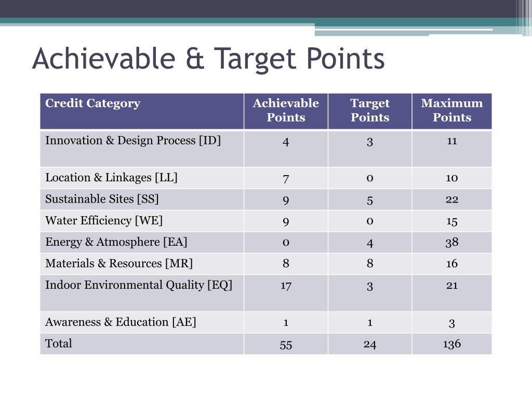Select Sustainable Sites maximum value 22
532x399 pixels.
(452, 199)
